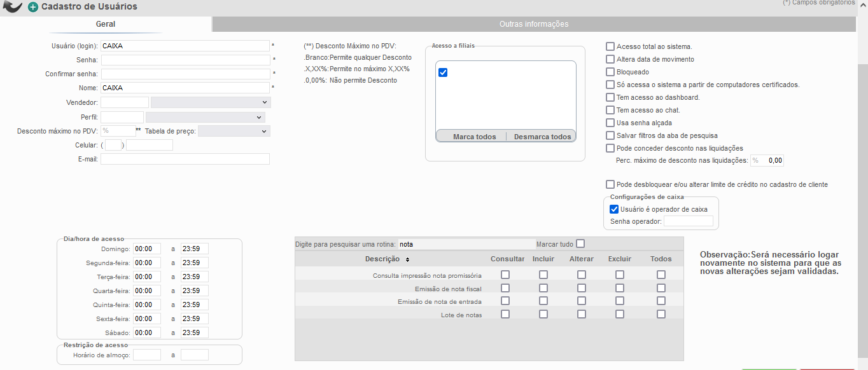
Task: Click the Desmarca todos button
Action: pos(542,137)
